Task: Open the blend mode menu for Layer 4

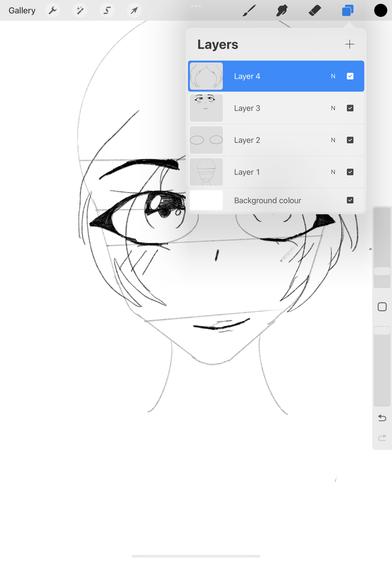Action: 333,76
